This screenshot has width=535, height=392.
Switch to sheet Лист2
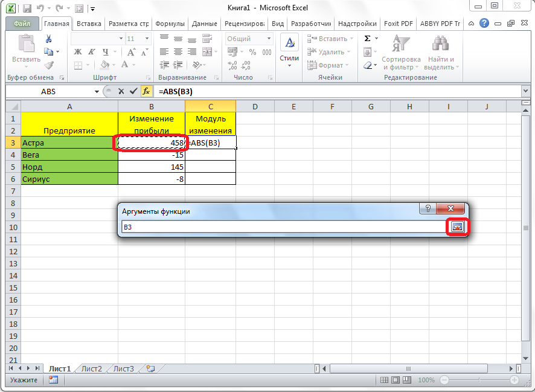coord(92,368)
